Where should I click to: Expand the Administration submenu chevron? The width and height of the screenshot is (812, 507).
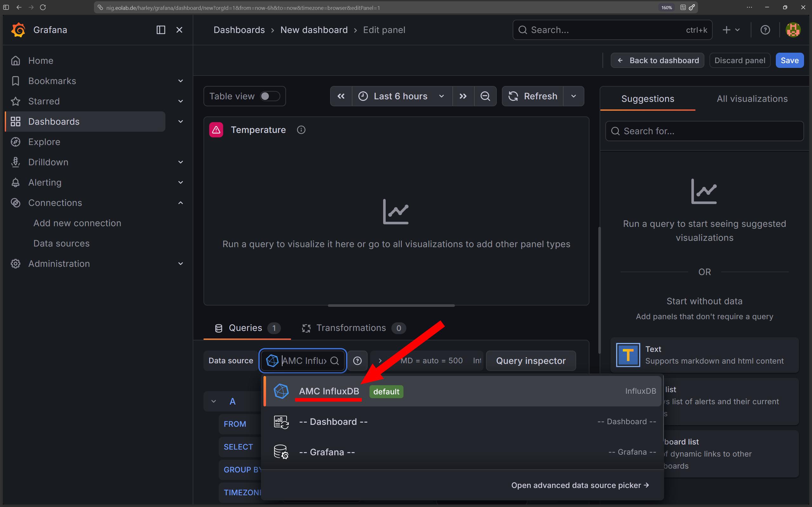[180, 264]
